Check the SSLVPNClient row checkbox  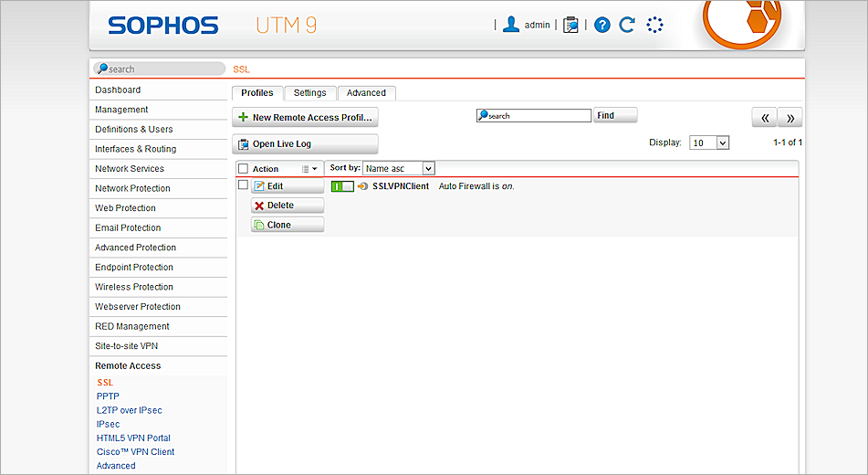click(243, 185)
